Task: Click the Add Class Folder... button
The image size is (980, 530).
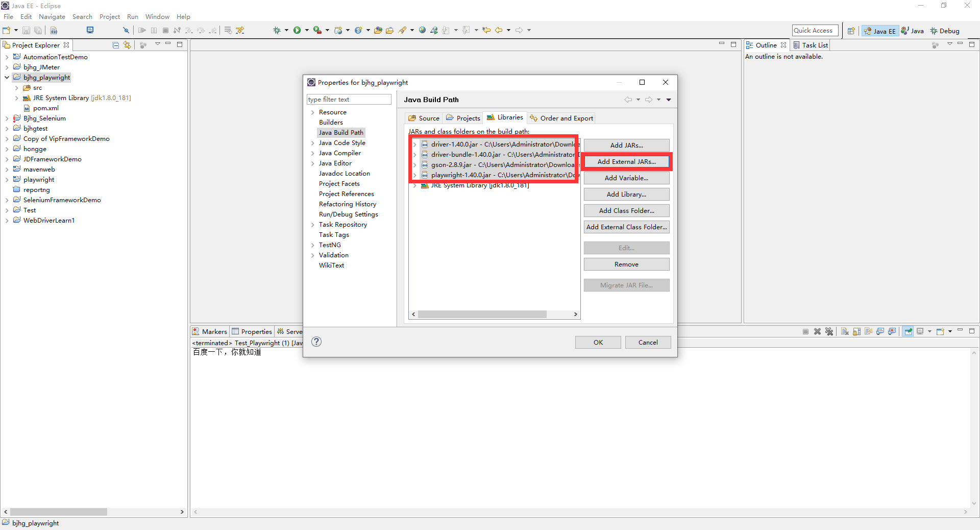Action: 626,210
